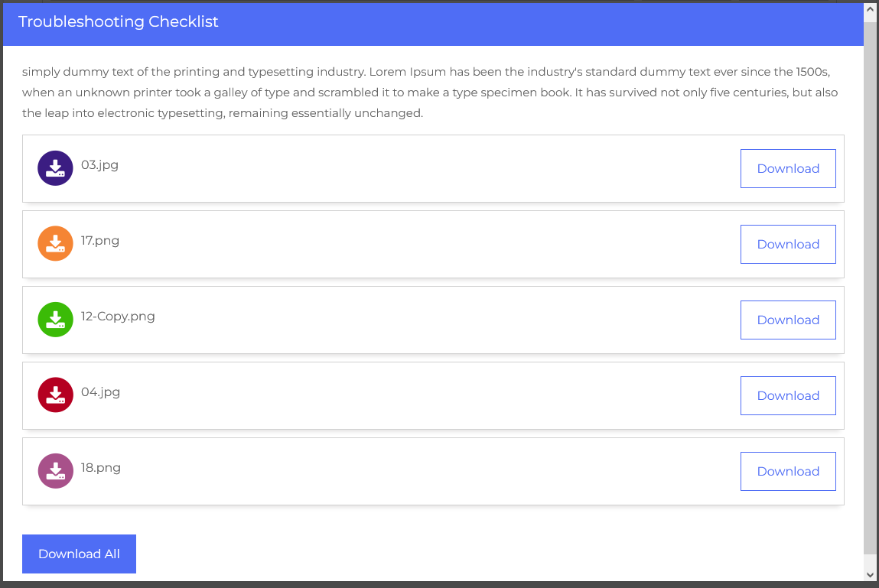The width and height of the screenshot is (879, 588).
Task: Download the 17.png file
Action: 788,245
